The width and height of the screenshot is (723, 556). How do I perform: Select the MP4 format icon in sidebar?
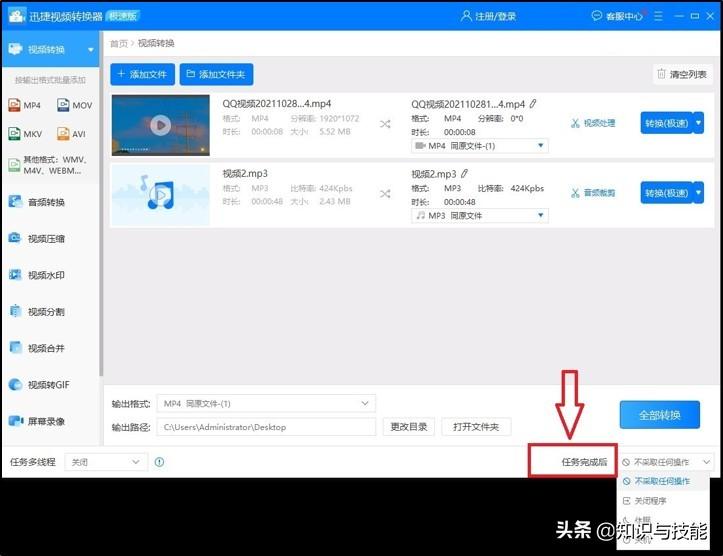point(16,105)
